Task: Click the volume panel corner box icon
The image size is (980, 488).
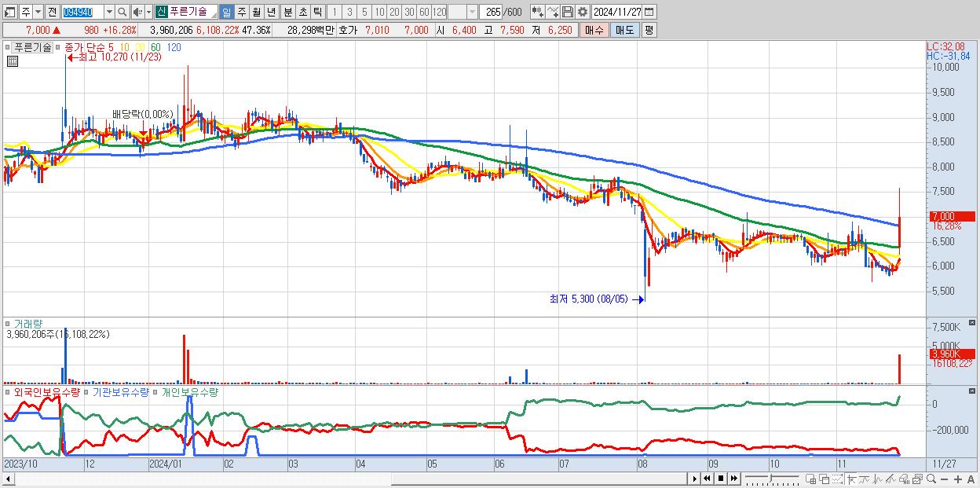Action: tap(973, 322)
